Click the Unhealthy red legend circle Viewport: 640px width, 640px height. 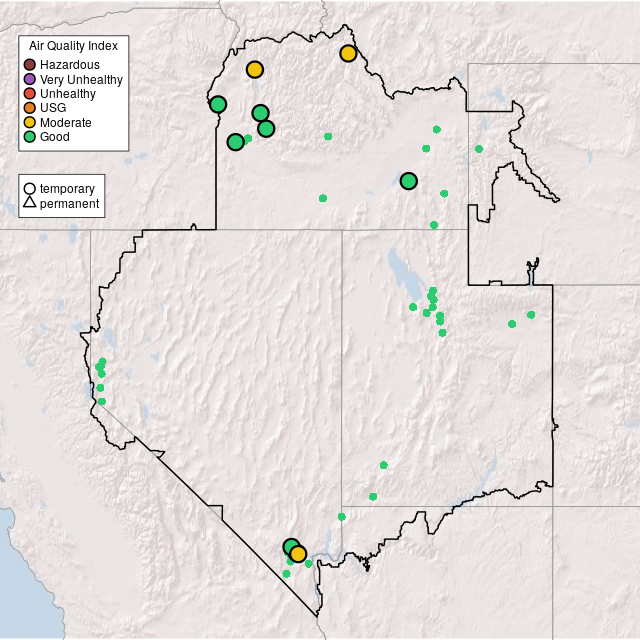(x=30, y=93)
